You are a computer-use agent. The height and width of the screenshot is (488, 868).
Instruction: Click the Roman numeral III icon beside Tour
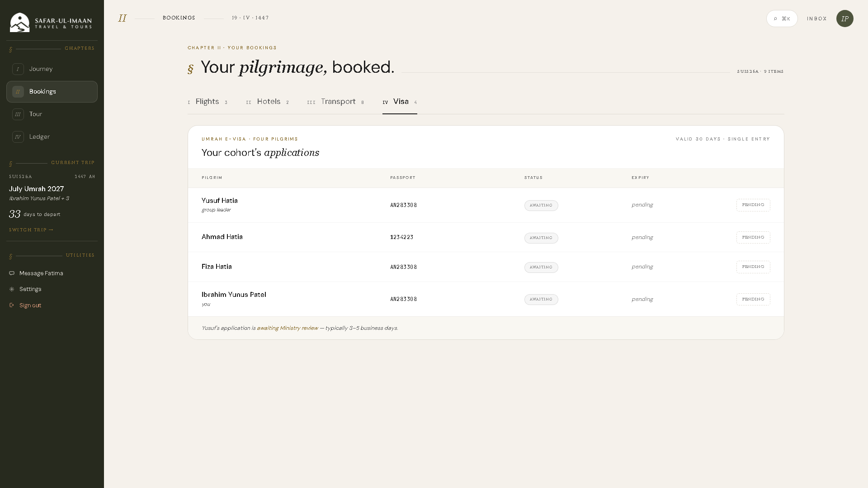pos(18,114)
